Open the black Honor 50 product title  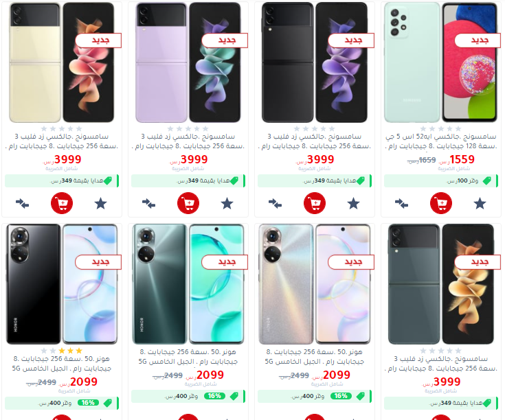62,363
